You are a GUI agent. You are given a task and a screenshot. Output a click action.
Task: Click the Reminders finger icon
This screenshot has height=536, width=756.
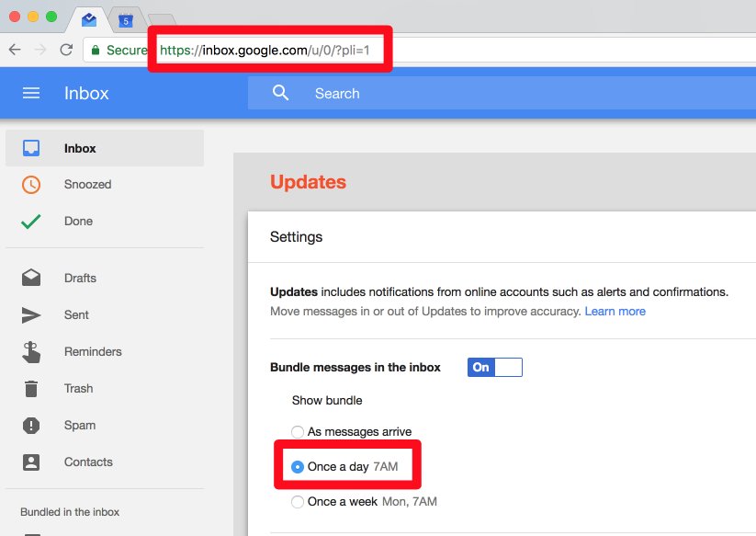[31, 352]
